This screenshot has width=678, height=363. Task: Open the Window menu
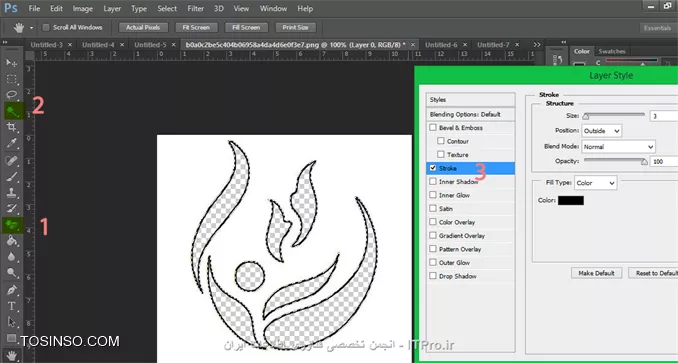tap(273, 9)
